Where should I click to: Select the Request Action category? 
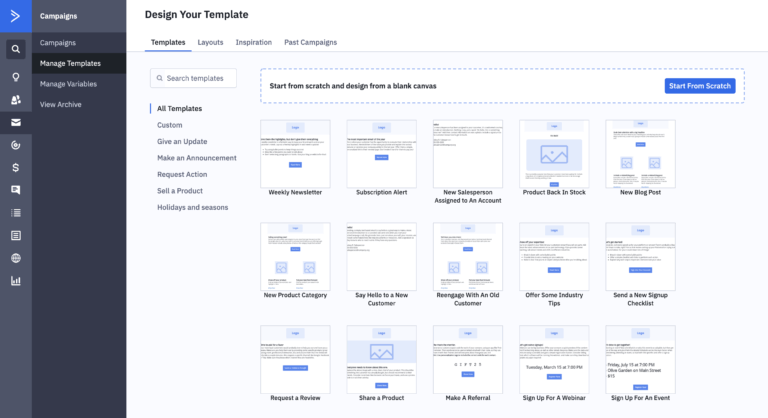pyautogui.click(x=182, y=174)
